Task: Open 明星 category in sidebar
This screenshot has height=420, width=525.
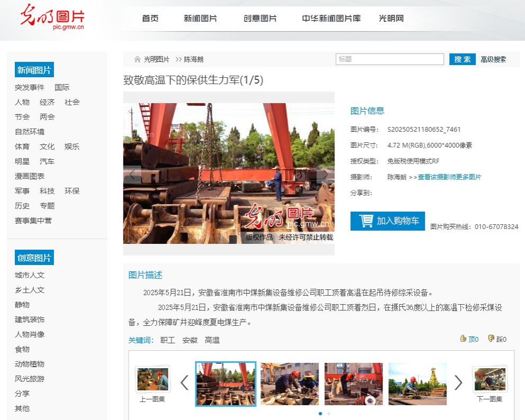Action: pos(22,161)
